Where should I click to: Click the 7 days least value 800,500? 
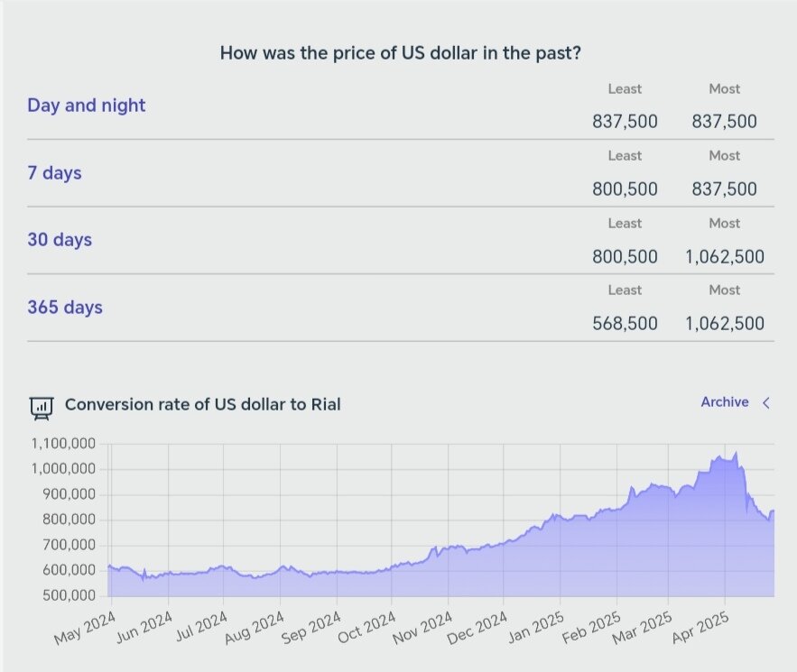(x=625, y=189)
